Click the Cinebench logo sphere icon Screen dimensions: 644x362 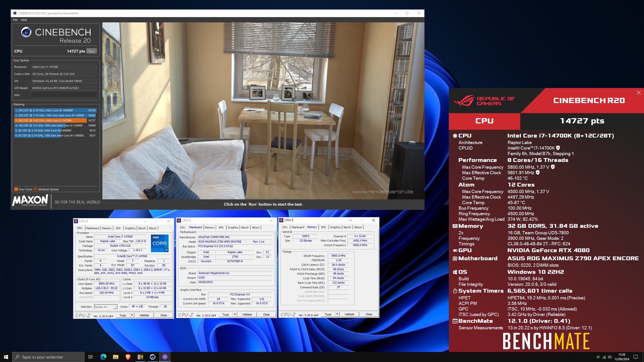click(26, 32)
